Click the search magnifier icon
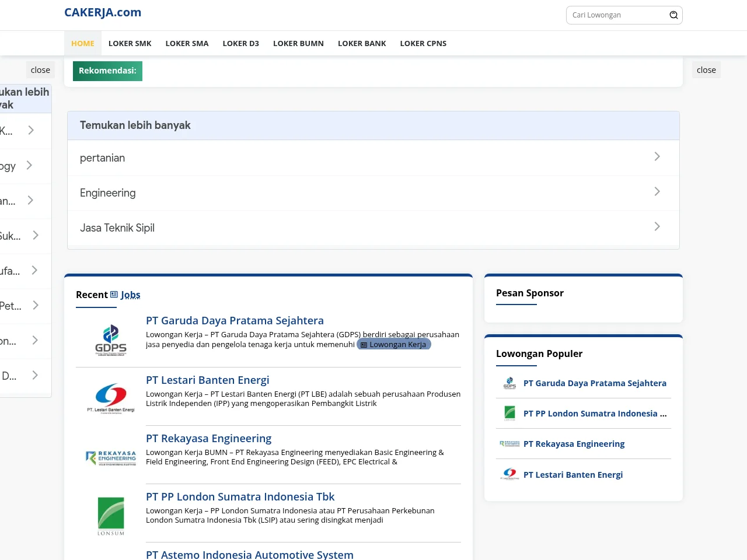747x560 pixels. (x=673, y=15)
